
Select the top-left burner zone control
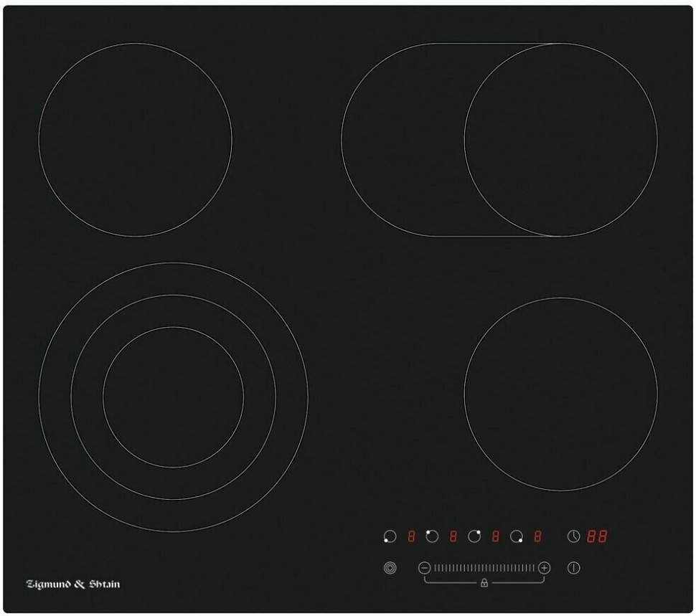pyautogui.click(x=432, y=536)
